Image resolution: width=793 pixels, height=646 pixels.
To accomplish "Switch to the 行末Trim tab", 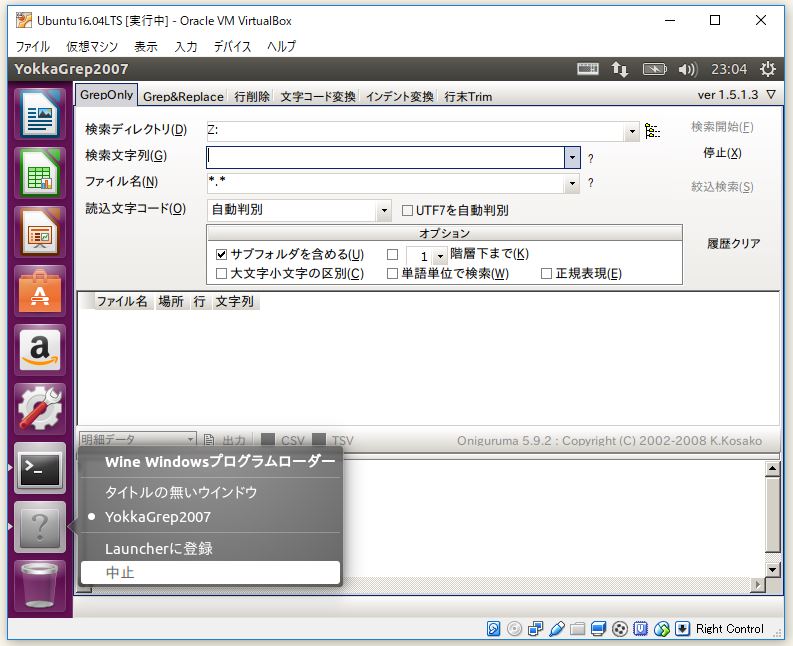I will (468, 97).
